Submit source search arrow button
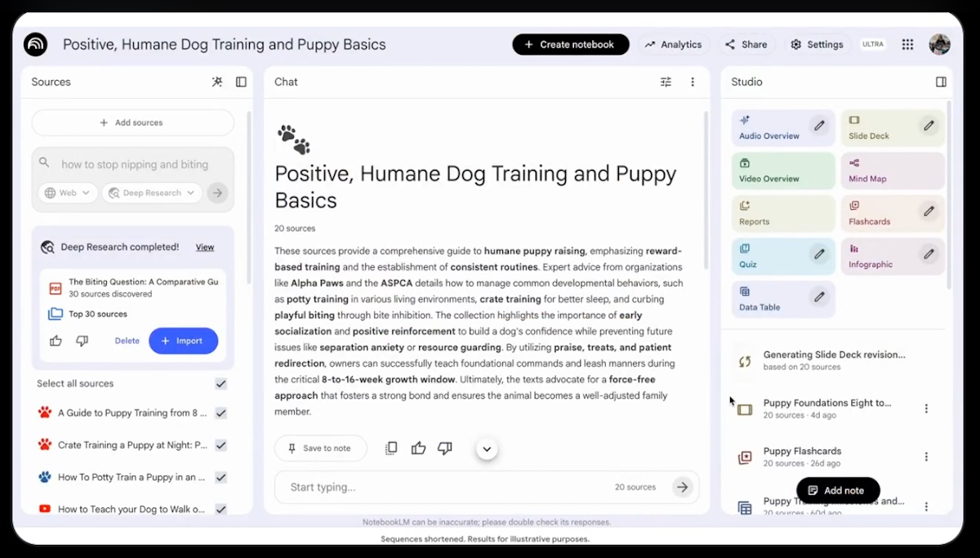This screenshot has width=980, height=558. (x=216, y=193)
